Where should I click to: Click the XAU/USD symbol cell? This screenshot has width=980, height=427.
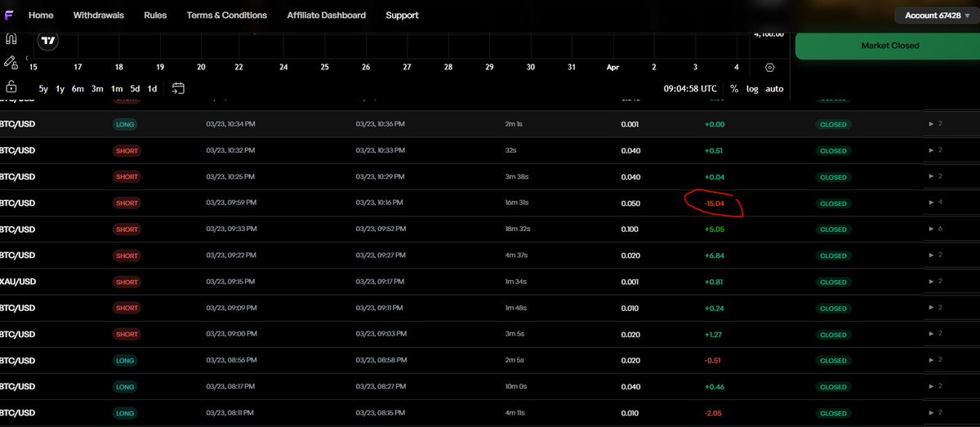click(x=17, y=282)
